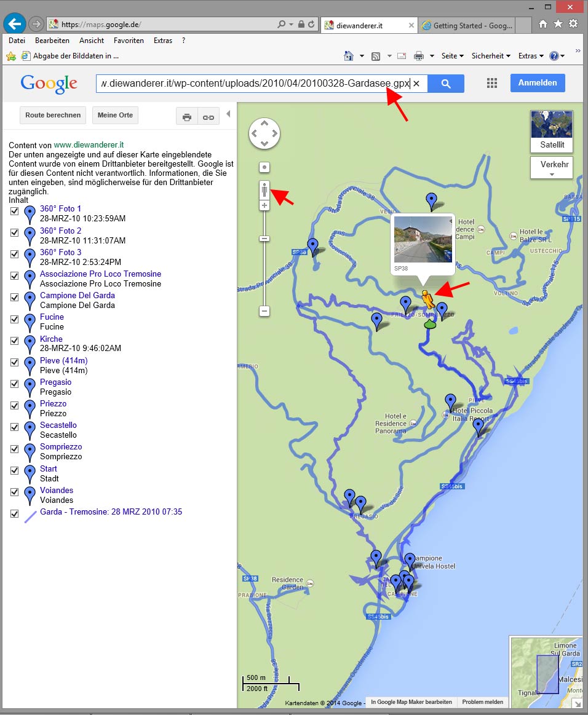
Task: Click the zoom-in plus control on the map
Action: coord(264,205)
